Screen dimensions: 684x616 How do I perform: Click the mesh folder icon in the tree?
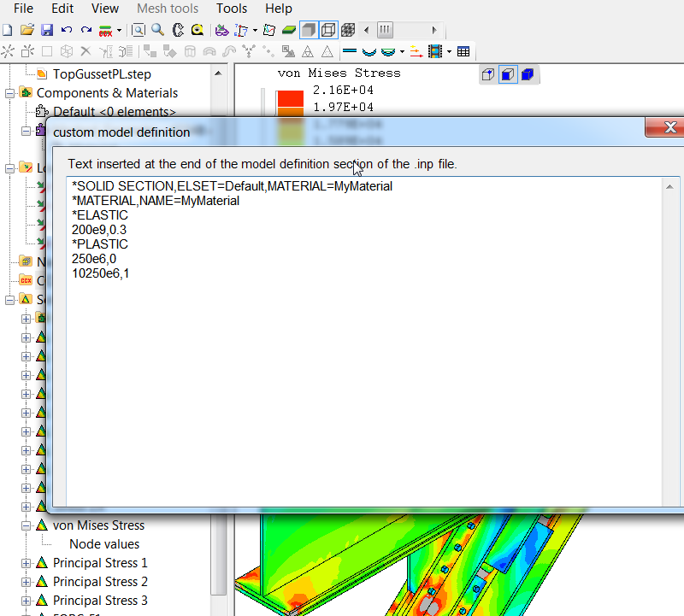[x=27, y=261]
